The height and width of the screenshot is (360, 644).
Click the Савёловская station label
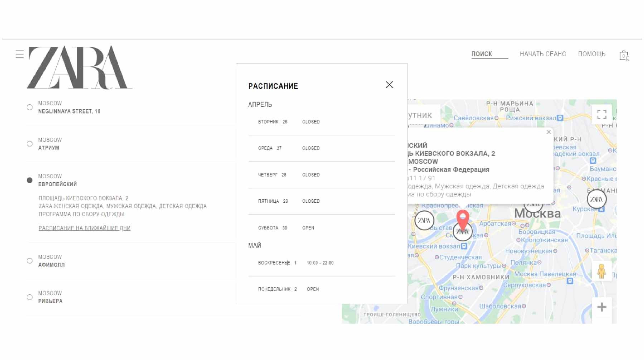pyautogui.click(x=474, y=118)
